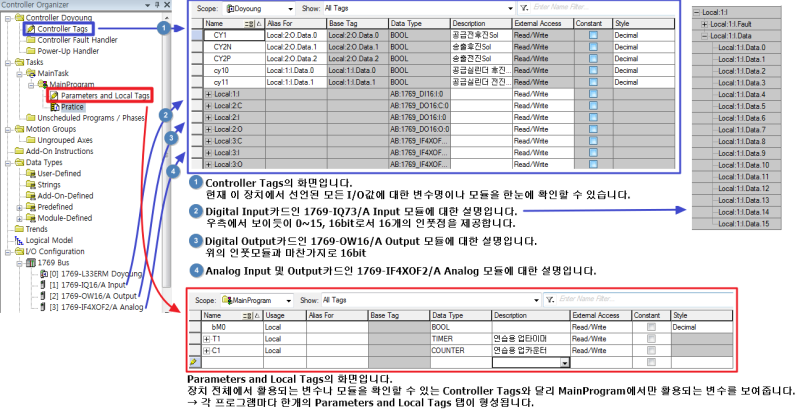Screen dimensions: 800x410
Task: Click pencil edit icon in new tag row
Action: [194, 362]
